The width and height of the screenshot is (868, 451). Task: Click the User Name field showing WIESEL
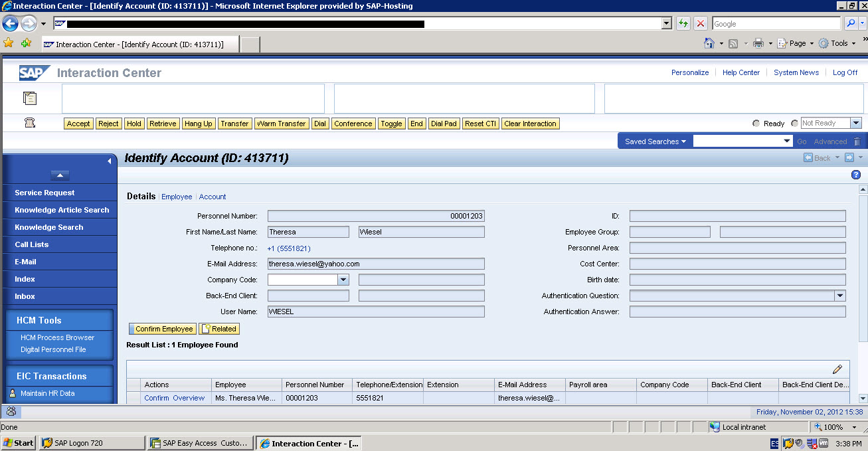click(x=376, y=312)
